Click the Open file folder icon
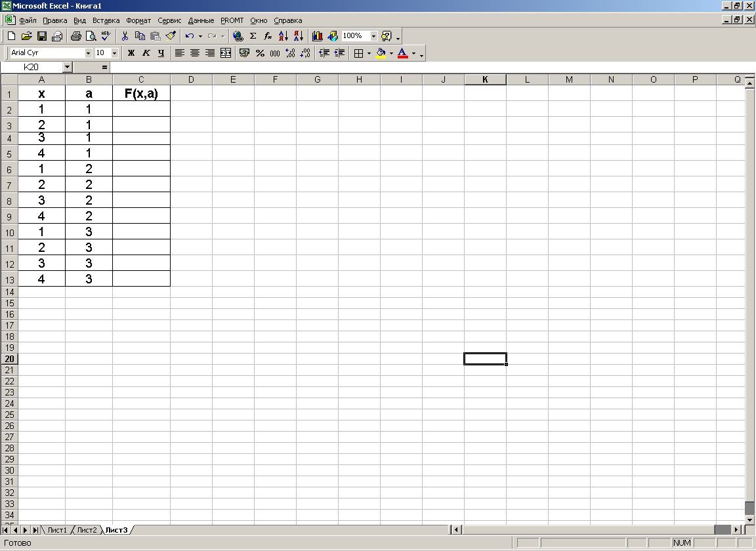The width and height of the screenshot is (756, 551). click(27, 36)
